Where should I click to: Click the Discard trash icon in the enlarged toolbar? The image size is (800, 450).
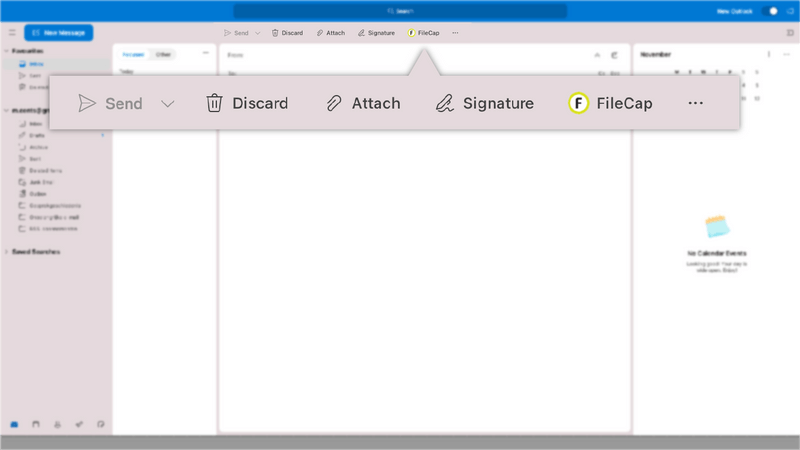point(214,103)
